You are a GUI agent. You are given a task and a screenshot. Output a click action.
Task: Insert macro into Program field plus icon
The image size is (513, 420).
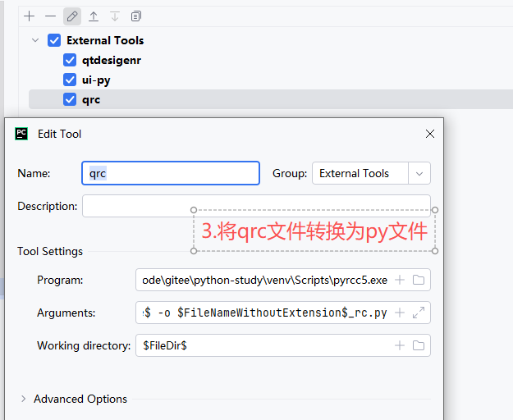[x=400, y=280]
